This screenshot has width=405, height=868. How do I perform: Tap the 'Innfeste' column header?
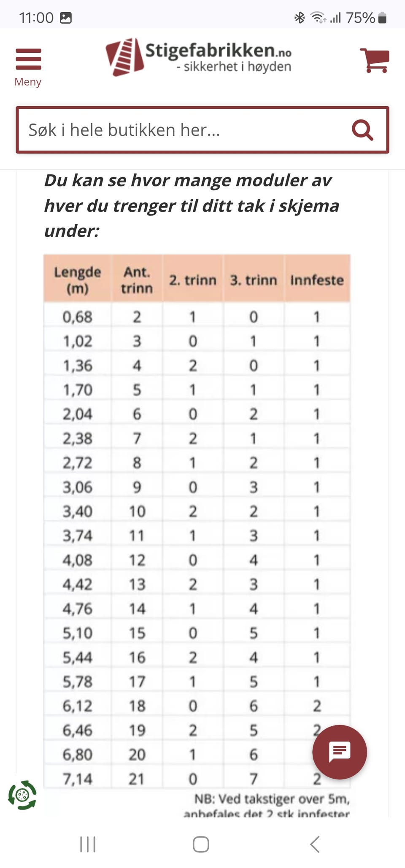[317, 280]
